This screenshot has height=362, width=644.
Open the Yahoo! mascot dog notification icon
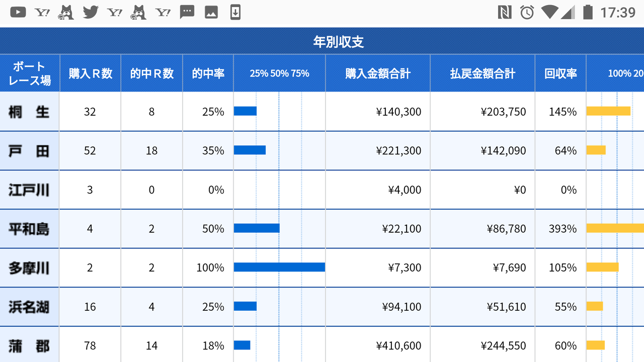66,12
